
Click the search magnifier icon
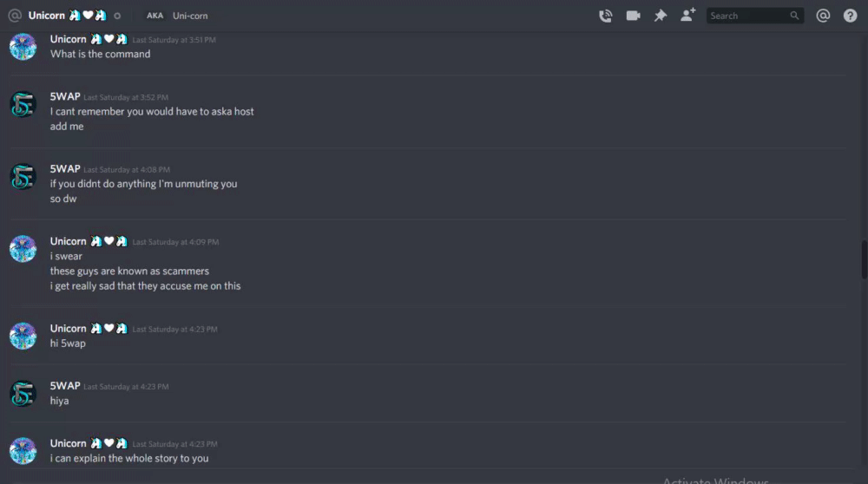click(794, 16)
